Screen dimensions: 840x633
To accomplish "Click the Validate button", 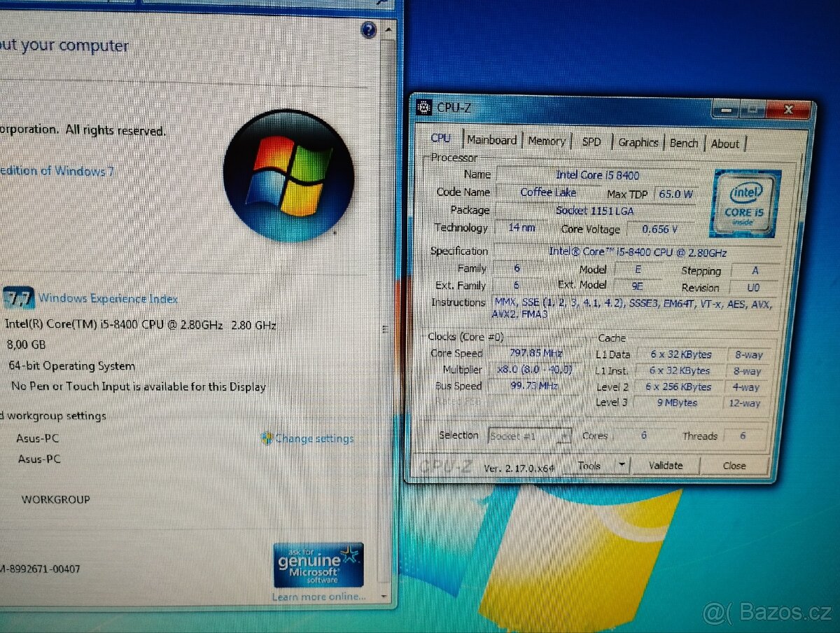I will (665, 465).
